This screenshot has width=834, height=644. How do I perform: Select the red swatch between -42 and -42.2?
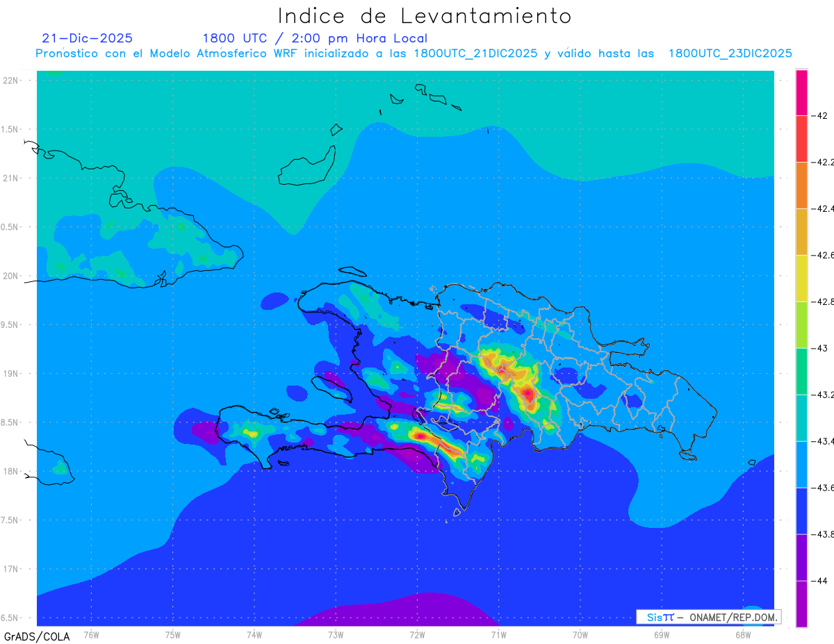click(801, 139)
